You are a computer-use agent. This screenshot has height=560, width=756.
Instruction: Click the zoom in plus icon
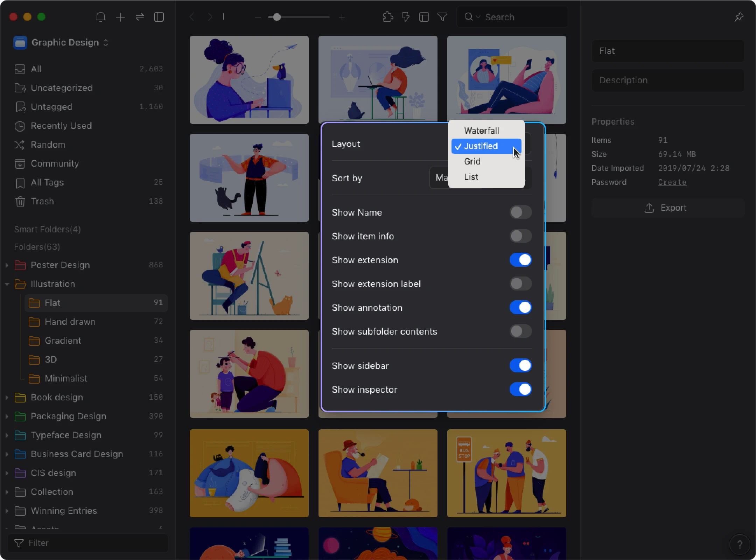pos(342,17)
